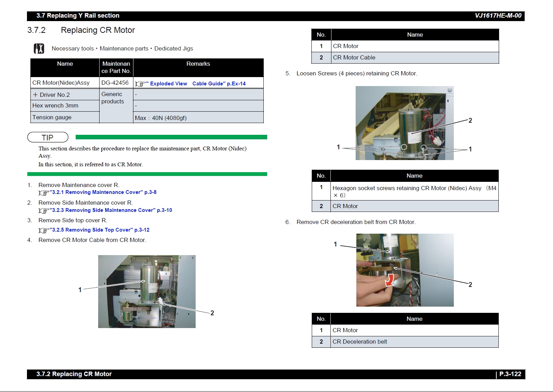Open the 3.2.3 Removing Side Maintenance Cover link
Viewport: 553px width, 392px height.
112,210
